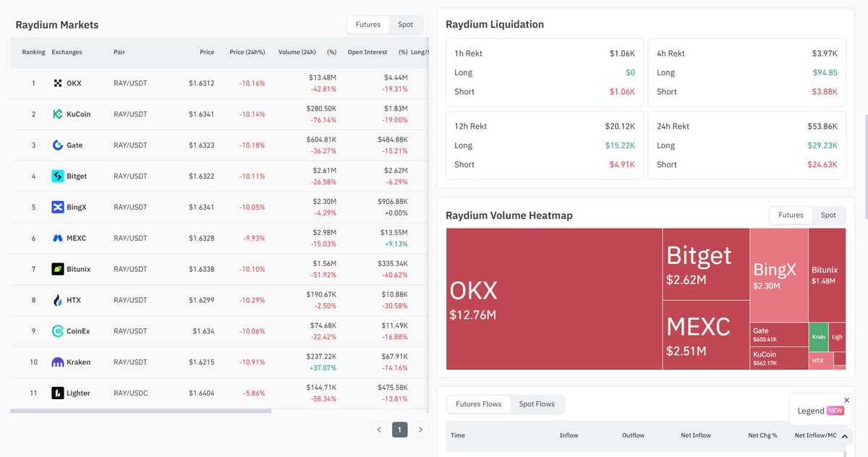Sort by Open Interest column header
868x457 pixels.
click(x=367, y=52)
